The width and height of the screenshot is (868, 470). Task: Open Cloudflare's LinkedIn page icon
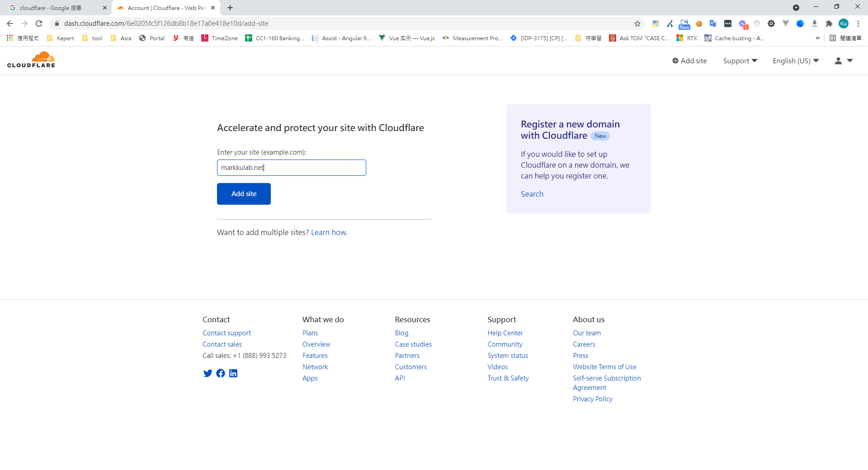(x=233, y=373)
